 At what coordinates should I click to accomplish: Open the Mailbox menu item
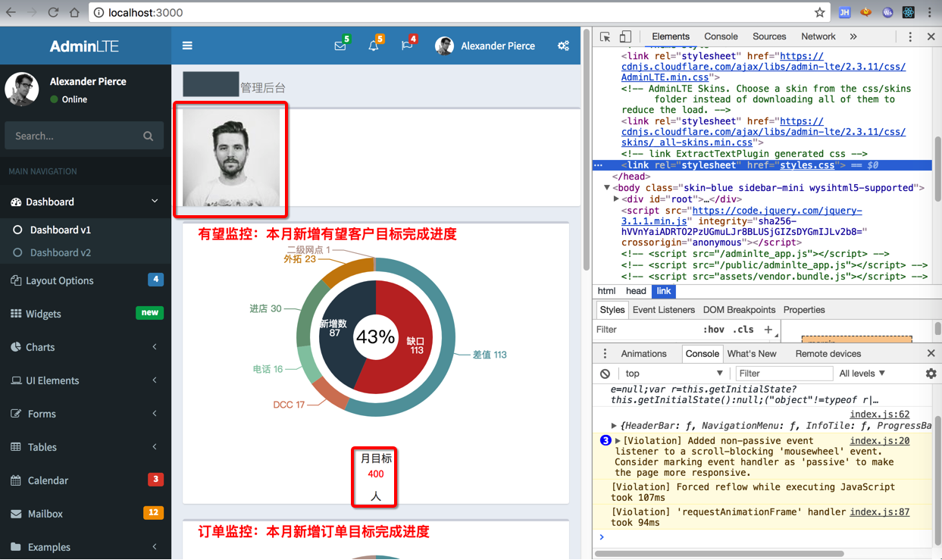(85, 514)
